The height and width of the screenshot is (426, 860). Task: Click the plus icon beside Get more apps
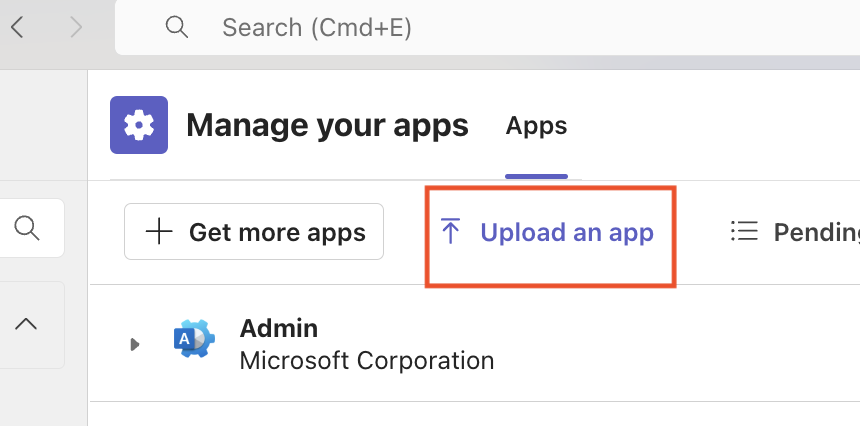(159, 232)
